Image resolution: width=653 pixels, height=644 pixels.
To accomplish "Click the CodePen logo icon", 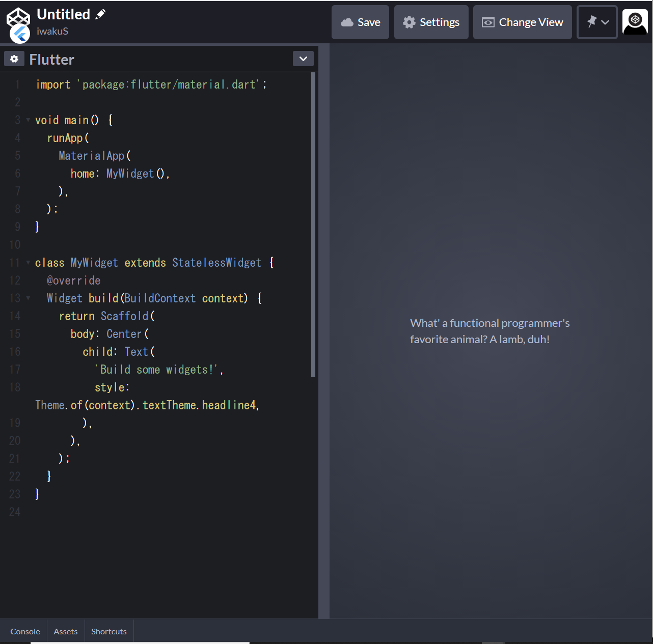I will pyautogui.click(x=18, y=17).
